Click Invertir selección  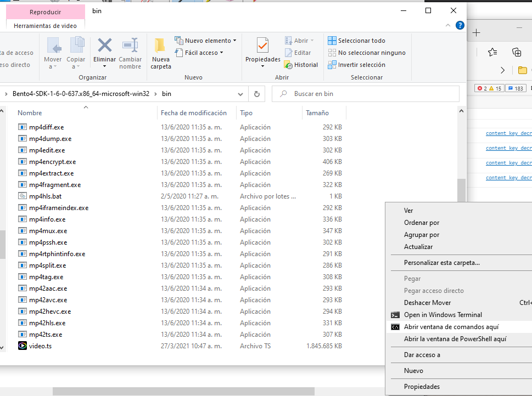[x=357, y=65]
